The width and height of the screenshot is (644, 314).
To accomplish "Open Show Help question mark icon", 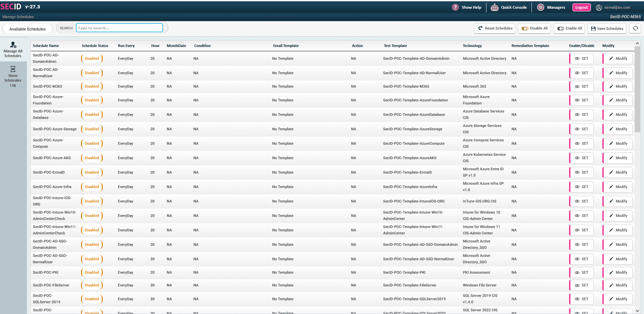I will [455, 7].
